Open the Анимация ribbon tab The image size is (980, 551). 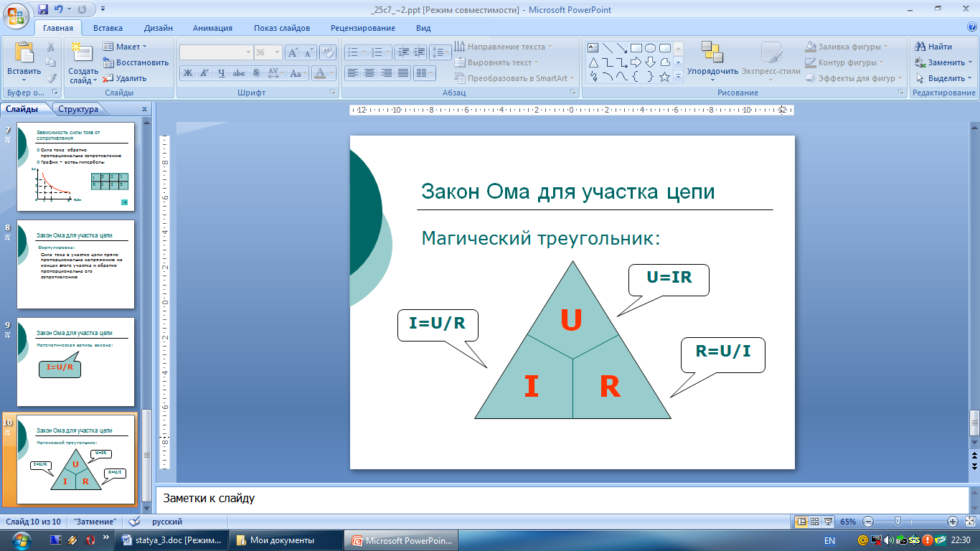212,28
